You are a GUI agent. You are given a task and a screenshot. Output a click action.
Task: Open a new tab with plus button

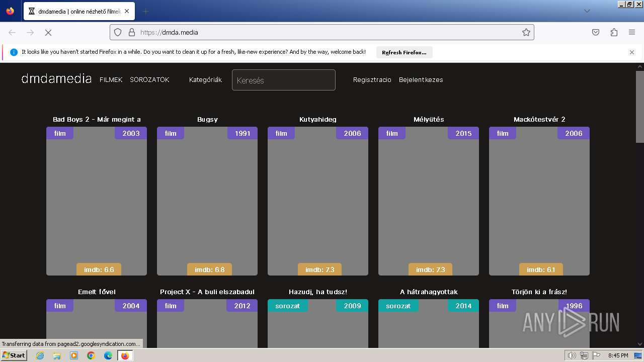click(x=145, y=11)
